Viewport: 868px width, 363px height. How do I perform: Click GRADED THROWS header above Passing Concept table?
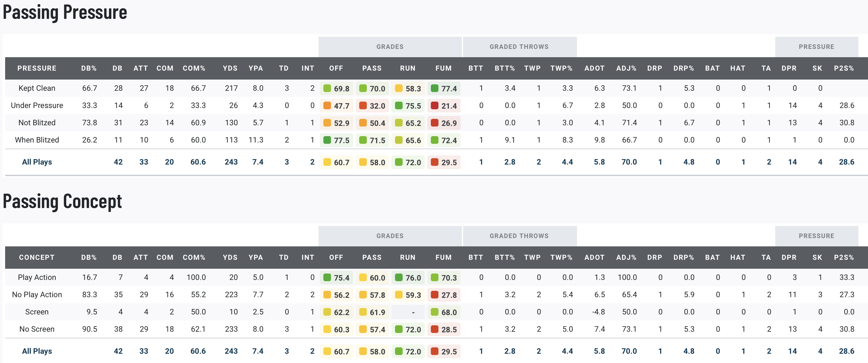coord(519,236)
